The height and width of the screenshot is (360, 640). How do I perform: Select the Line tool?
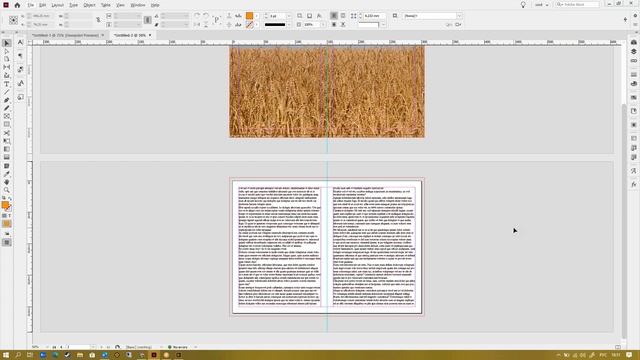coord(7,92)
